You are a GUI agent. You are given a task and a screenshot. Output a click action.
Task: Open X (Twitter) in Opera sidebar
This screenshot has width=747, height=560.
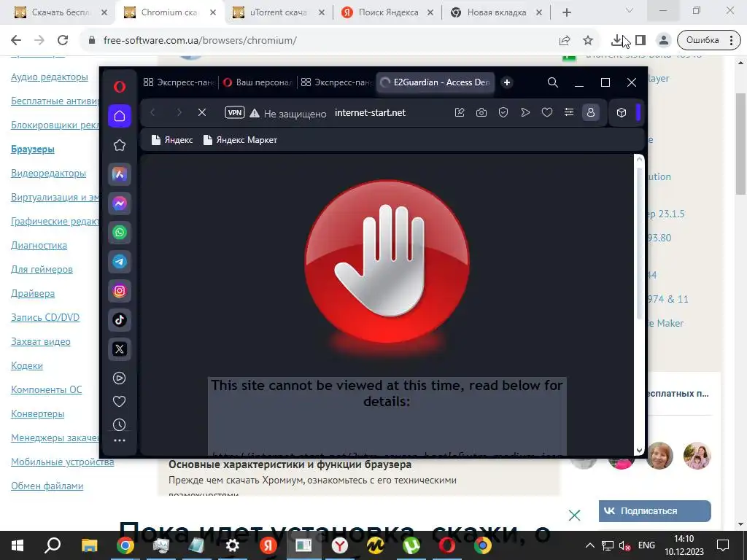(120, 349)
